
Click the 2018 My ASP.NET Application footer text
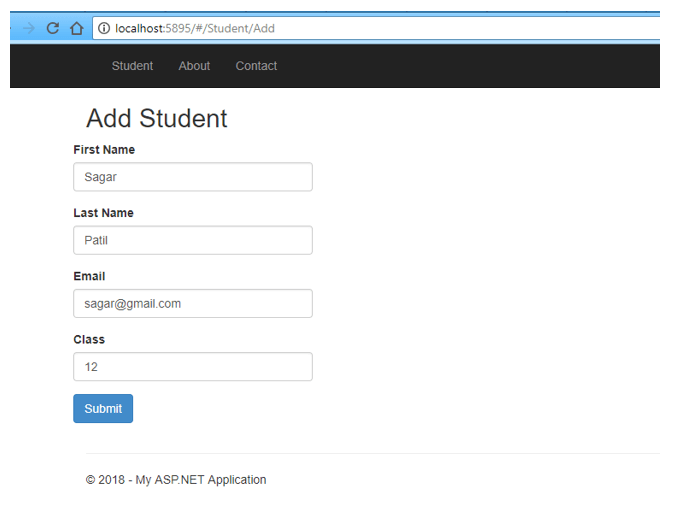pos(176,480)
